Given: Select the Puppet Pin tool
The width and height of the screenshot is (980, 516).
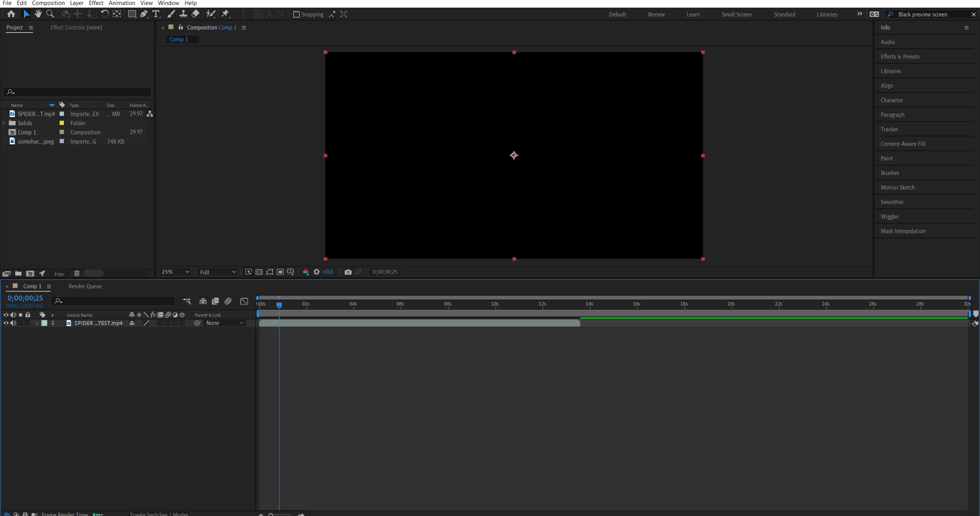Looking at the screenshot, I should (225, 14).
